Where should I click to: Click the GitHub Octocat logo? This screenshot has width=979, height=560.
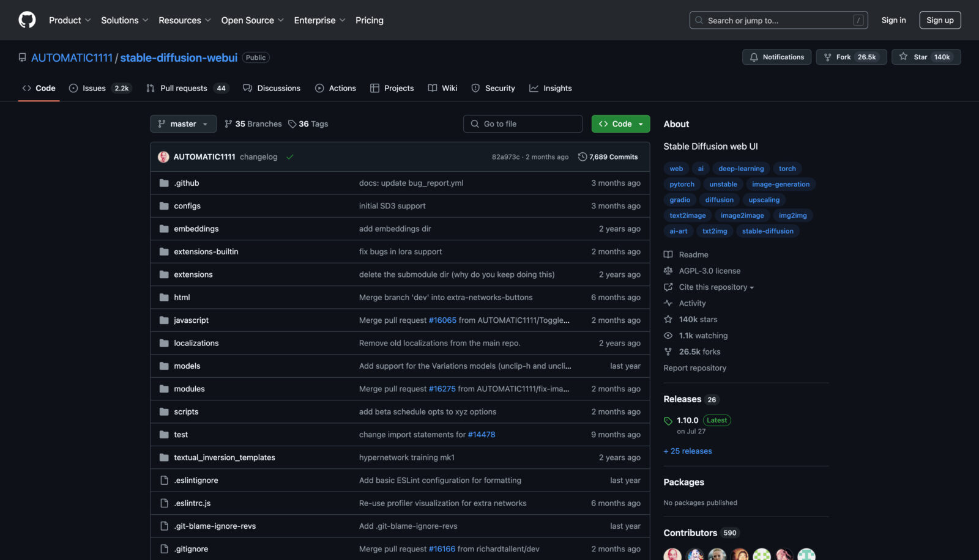(x=27, y=20)
